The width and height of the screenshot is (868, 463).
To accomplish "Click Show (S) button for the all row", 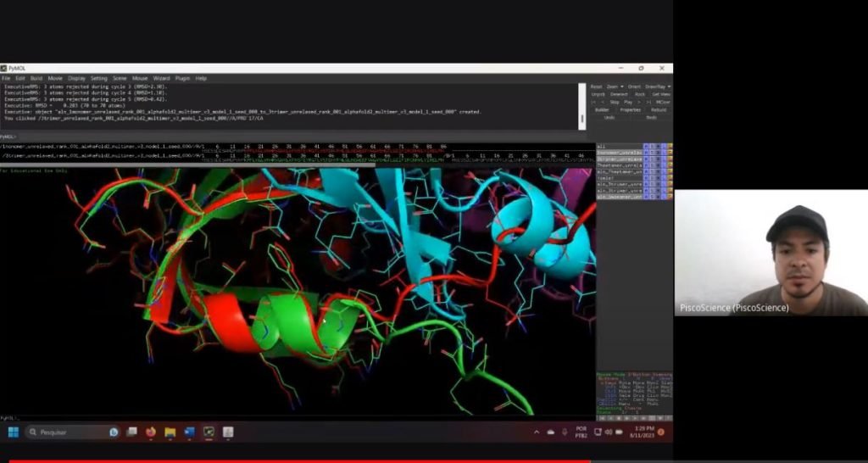I will coord(652,146).
